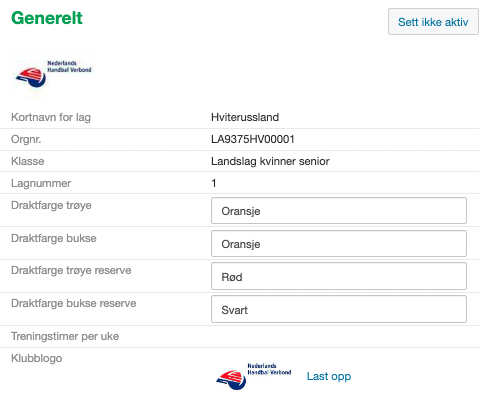Focus the Draktfarge trøye field with Oransje
This screenshot has height=396, width=484.
pos(339,211)
